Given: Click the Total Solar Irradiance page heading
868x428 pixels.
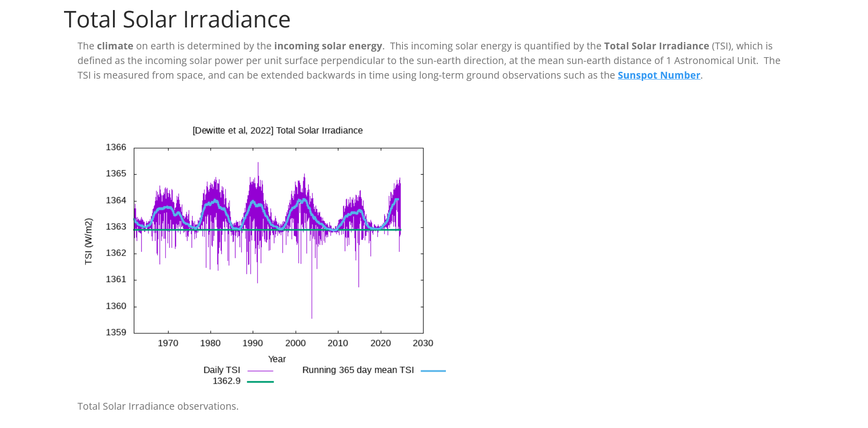Looking at the screenshot, I should pyautogui.click(x=177, y=20).
